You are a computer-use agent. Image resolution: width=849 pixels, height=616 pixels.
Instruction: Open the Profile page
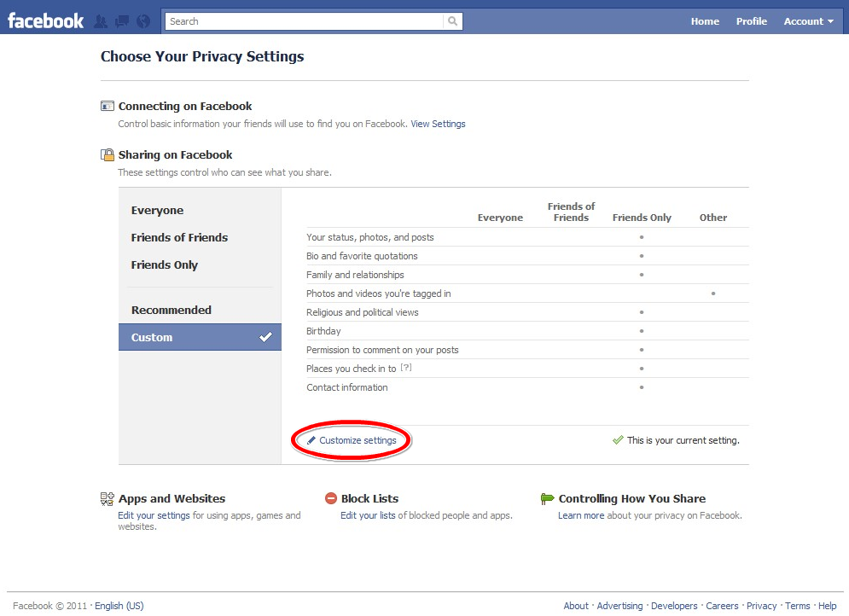tap(752, 21)
